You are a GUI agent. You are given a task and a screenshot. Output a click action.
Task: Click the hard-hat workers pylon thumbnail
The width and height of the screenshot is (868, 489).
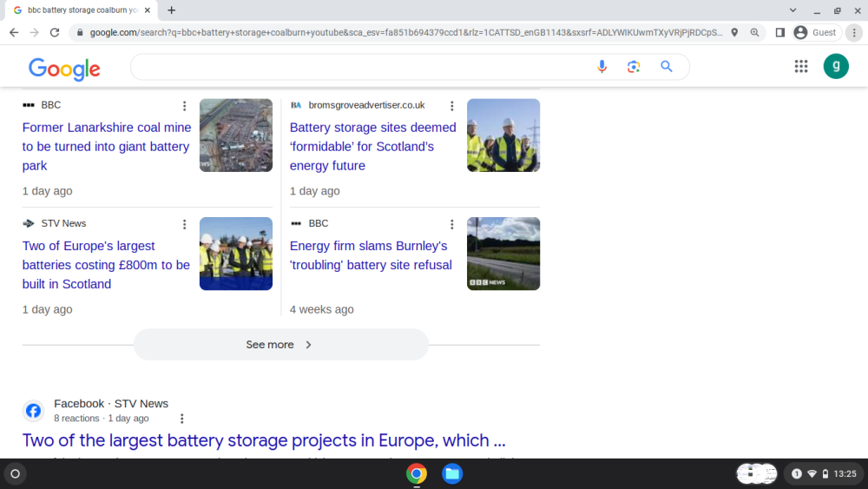503,135
